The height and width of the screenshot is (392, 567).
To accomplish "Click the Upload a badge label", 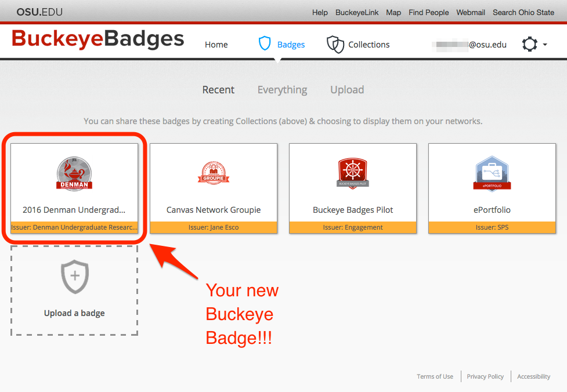I will point(74,313).
